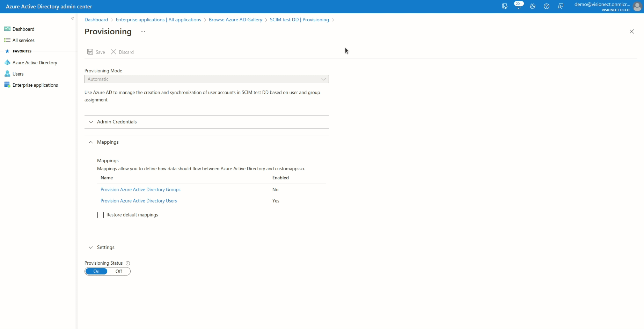Switch Provisioning Status to Off
This screenshot has width=644, height=329.
[119, 272]
